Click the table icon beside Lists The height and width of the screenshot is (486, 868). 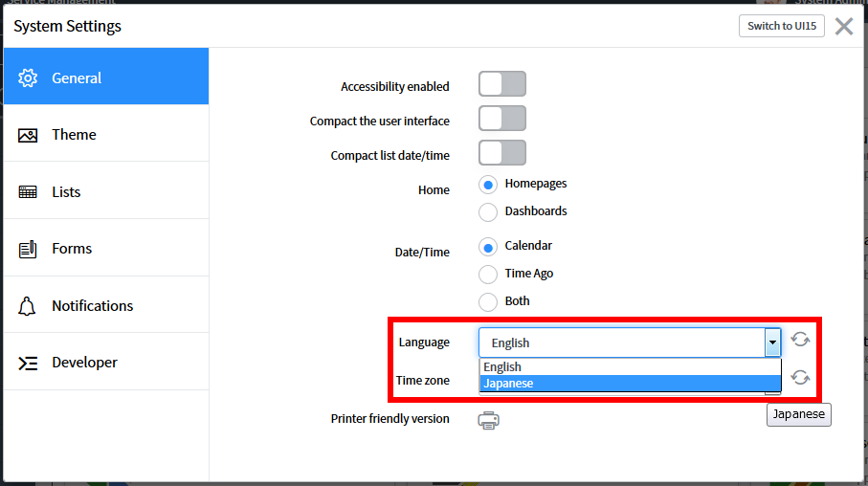point(28,192)
